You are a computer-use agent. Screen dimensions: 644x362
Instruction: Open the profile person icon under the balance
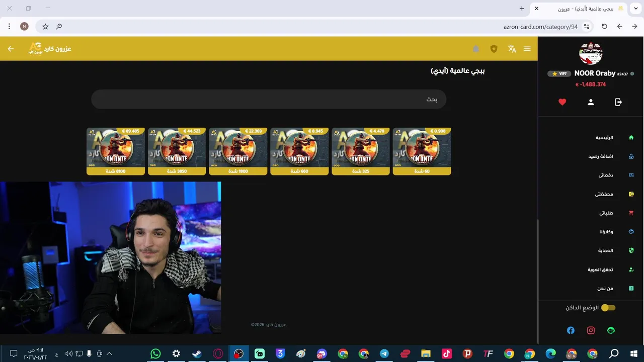click(x=591, y=102)
